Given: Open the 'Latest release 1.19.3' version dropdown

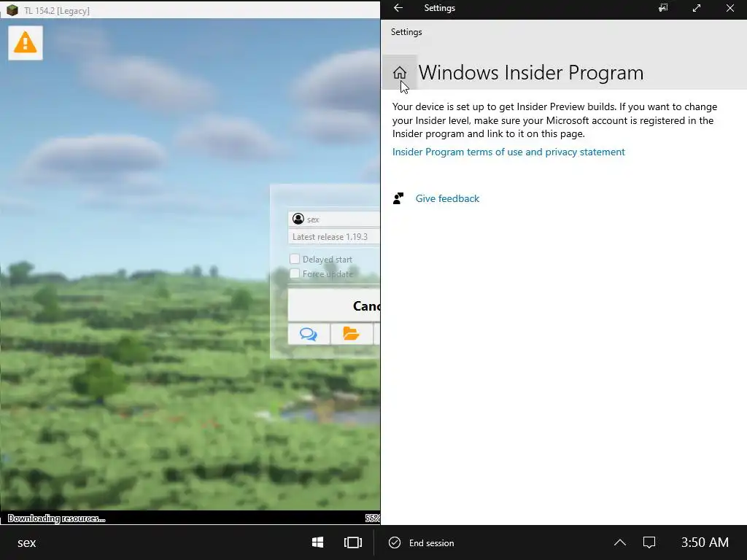Looking at the screenshot, I should tap(334, 237).
